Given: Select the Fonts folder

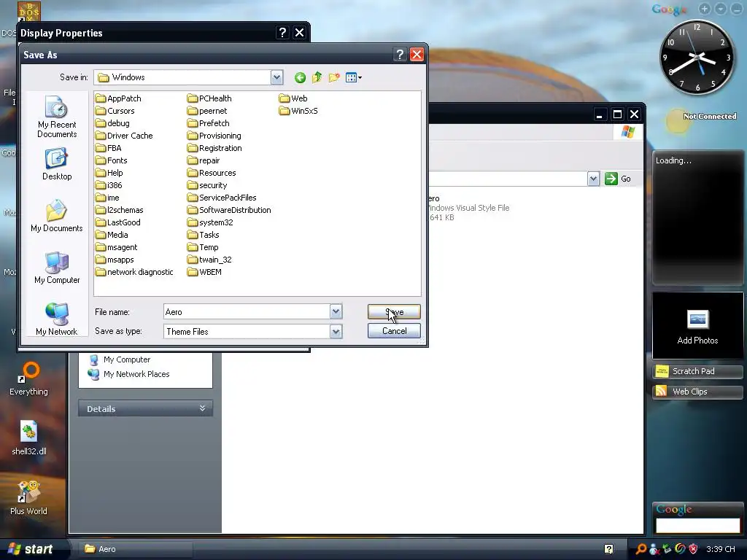Looking at the screenshot, I should (x=112, y=160).
